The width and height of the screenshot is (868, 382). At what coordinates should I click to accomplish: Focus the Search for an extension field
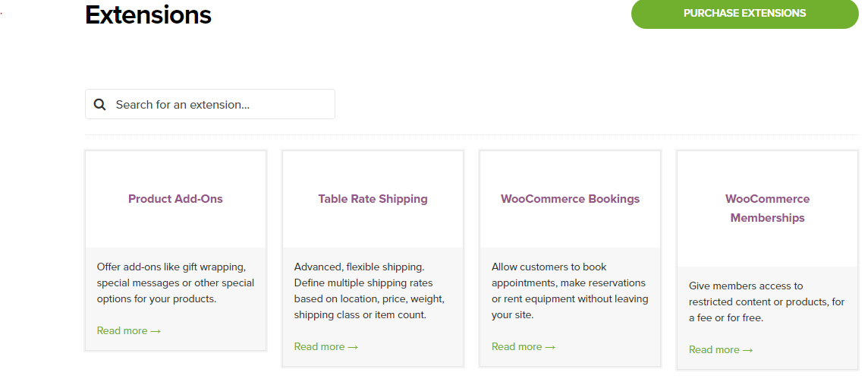click(x=210, y=104)
